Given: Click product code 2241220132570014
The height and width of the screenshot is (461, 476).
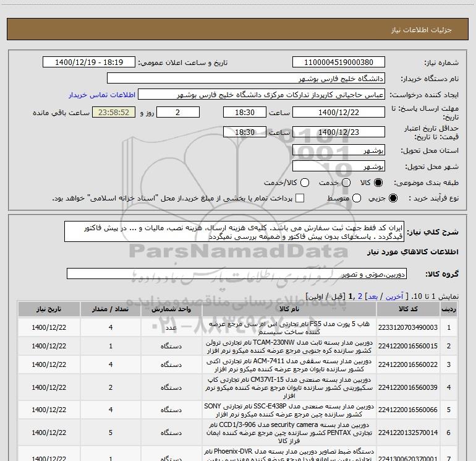Looking at the screenshot, I should (x=408, y=433).
